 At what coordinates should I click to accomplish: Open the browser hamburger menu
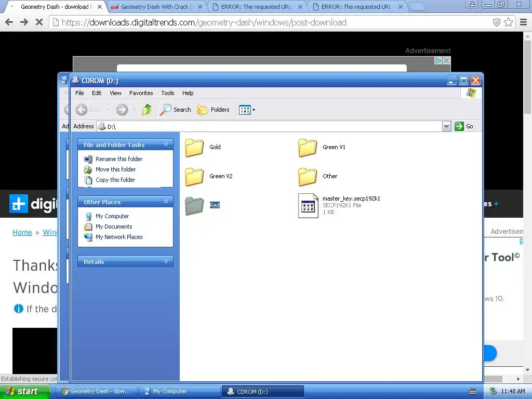[524, 22]
